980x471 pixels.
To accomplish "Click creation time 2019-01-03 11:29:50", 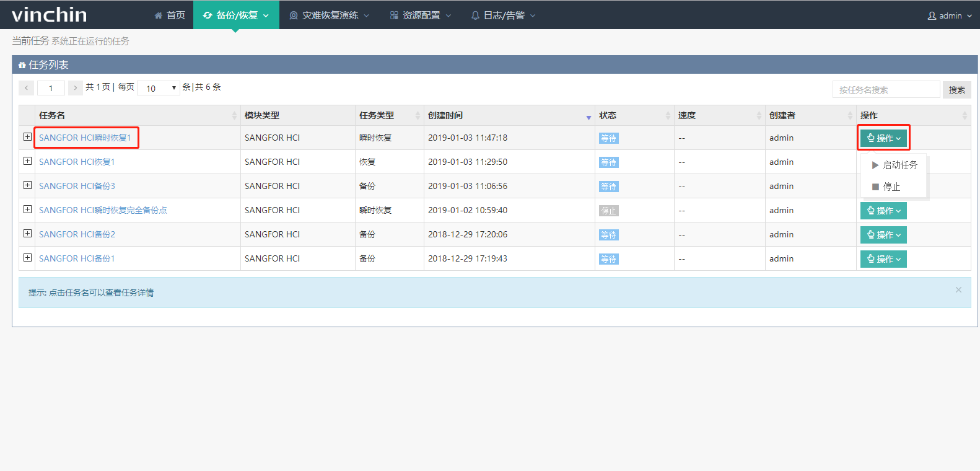I will [468, 162].
